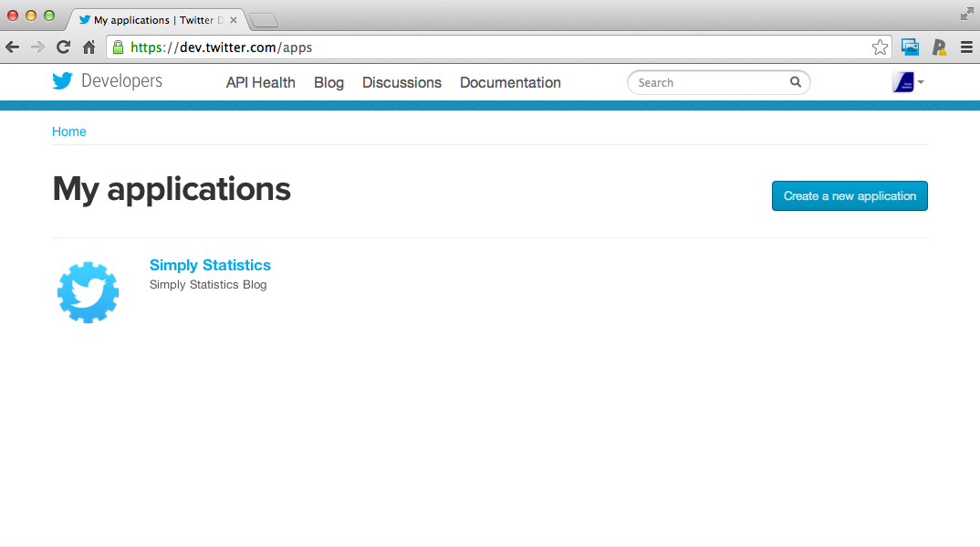Click the green SSL padlock icon
The image size is (980, 547).
pyautogui.click(x=118, y=47)
